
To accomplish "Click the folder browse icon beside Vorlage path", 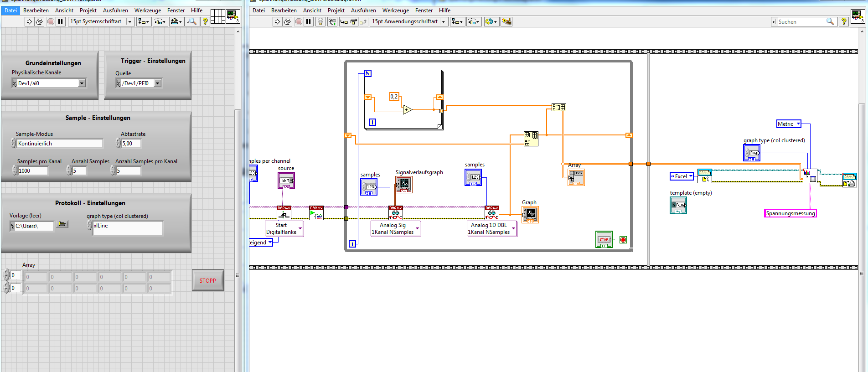I will tap(62, 224).
